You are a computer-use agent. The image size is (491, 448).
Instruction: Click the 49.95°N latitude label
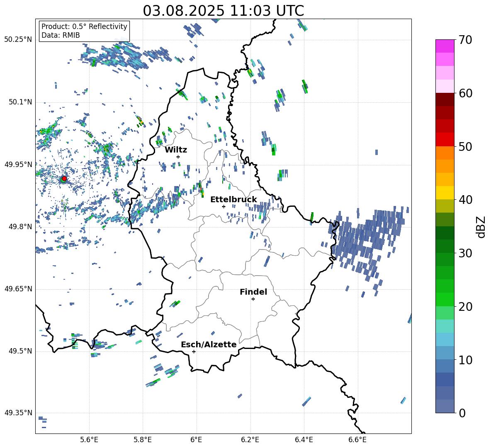(x=18, y=165)
